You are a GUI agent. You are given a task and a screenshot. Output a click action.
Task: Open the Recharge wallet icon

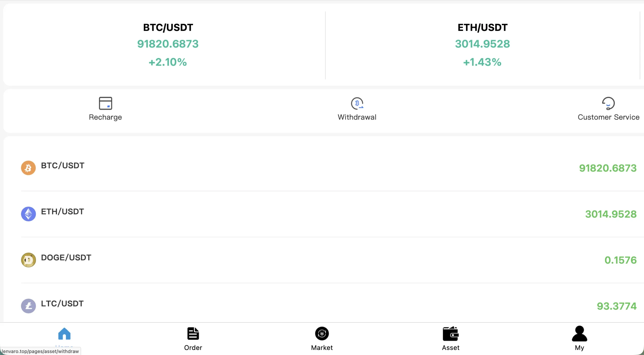click(x=105, y=103)
